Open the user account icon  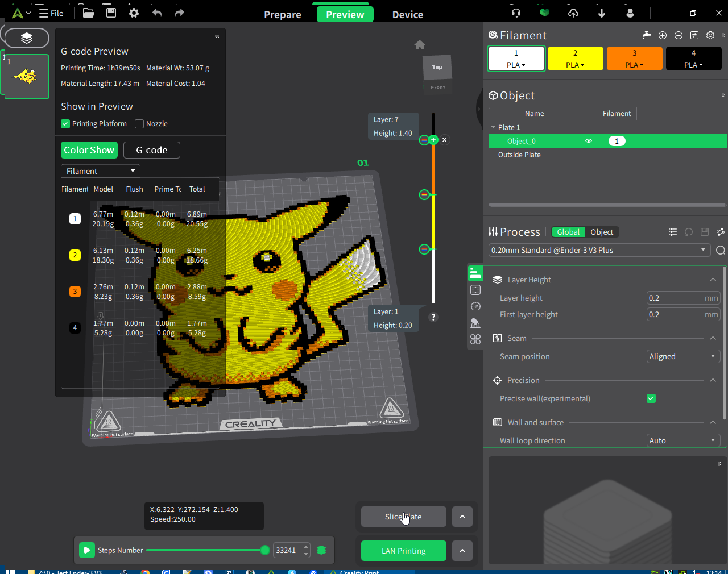[630, 13]
